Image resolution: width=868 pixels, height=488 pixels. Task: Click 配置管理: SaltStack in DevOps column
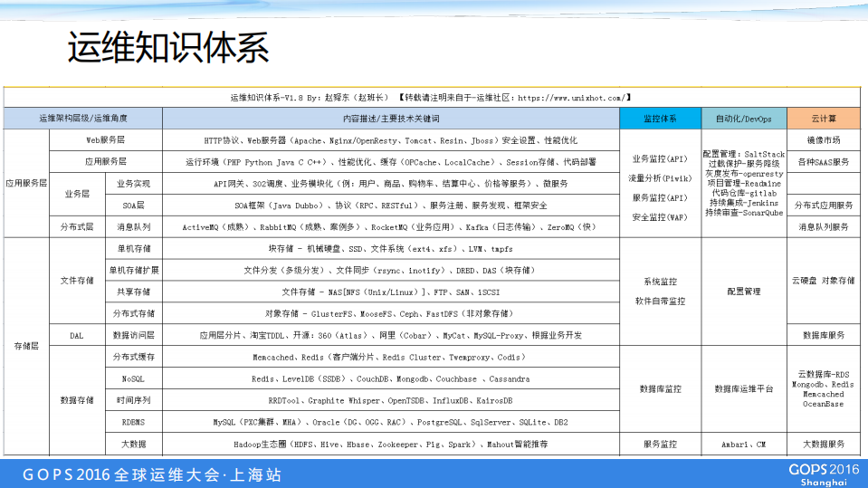744,154
